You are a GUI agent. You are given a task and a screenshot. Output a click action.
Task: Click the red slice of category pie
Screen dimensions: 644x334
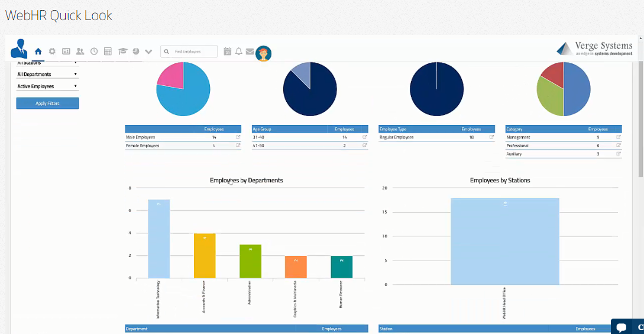click(555, 73)
